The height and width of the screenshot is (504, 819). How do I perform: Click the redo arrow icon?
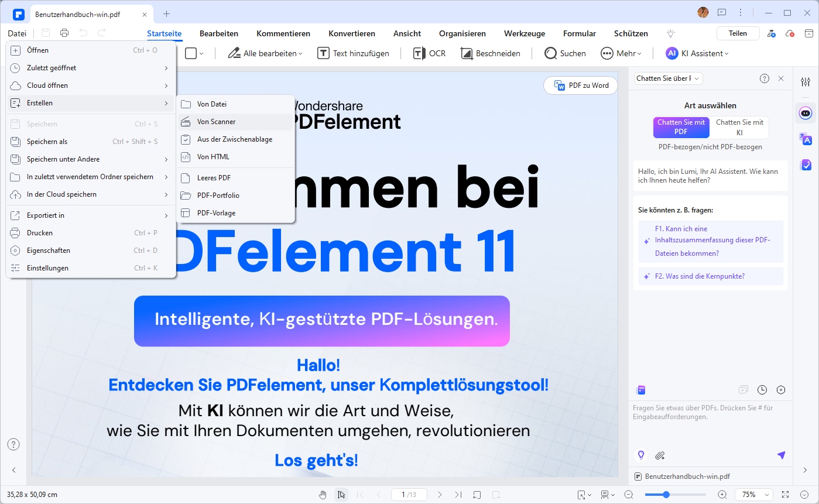click(x=102, y=33)
